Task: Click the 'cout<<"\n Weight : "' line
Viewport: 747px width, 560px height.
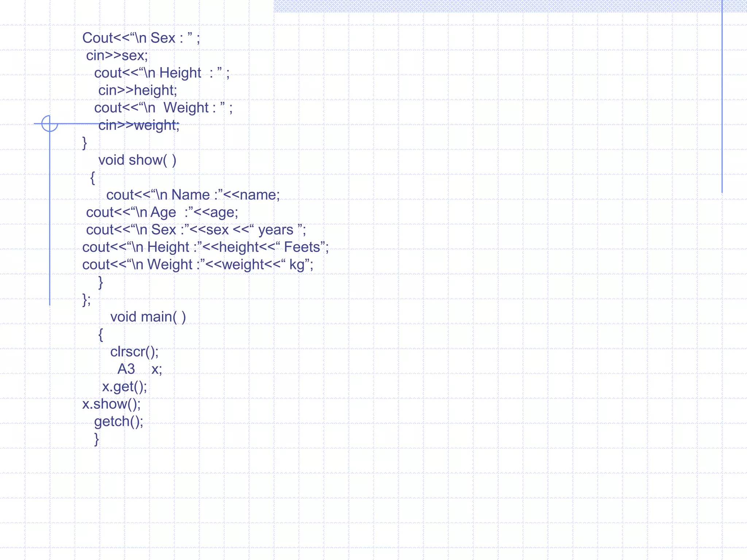Action: [163, 108]
